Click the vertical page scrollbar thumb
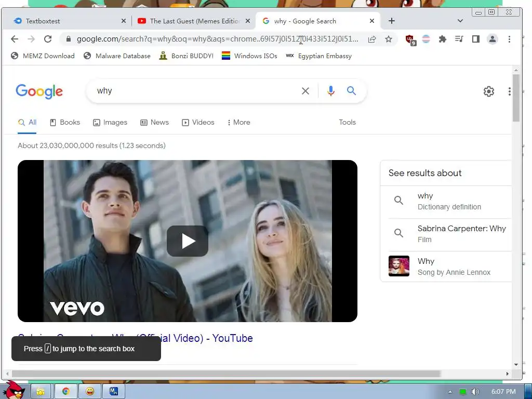This screenshot has height=399, width=532. [x=516, y=98]
